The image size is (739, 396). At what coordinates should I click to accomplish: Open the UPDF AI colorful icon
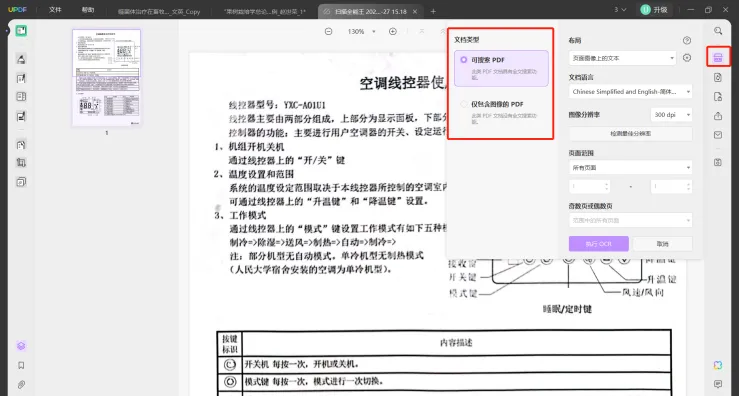click(x=718, y=365)
